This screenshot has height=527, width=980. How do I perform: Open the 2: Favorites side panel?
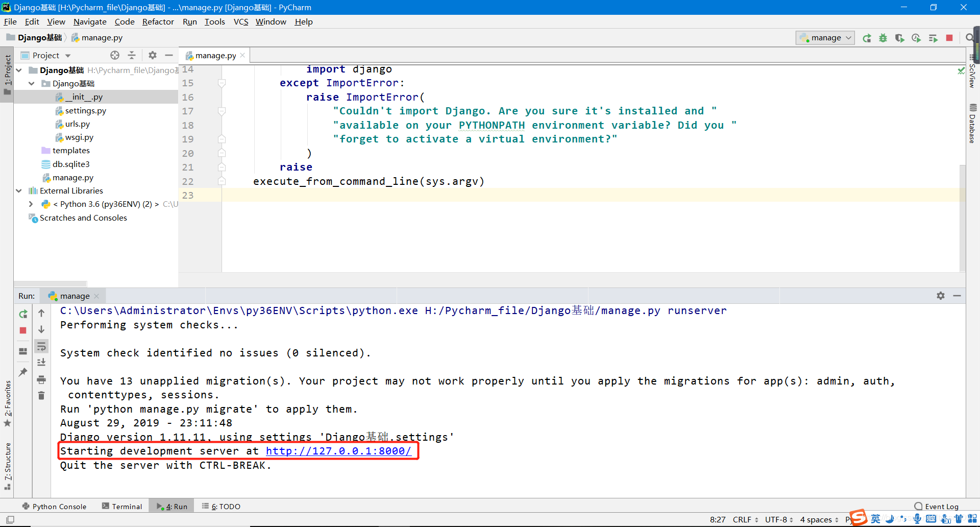[8, 403]
